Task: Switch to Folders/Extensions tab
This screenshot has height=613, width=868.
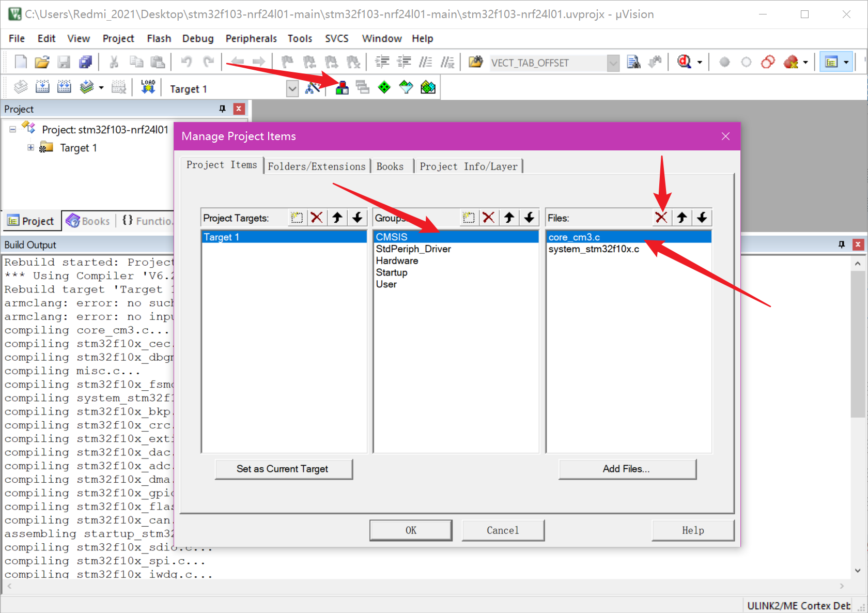Action: pyautogui.click(x=317, y=166)
